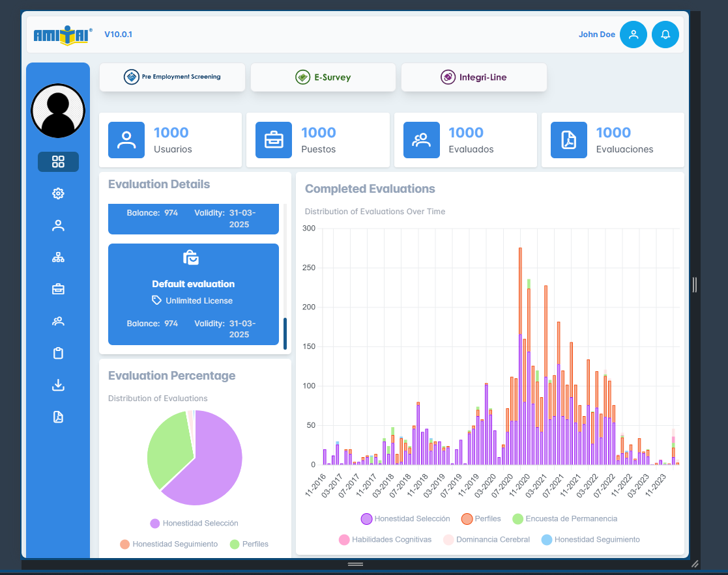Open the user profile button beside John Doe
The image size is (728, 575).
(x=633, y=35)
